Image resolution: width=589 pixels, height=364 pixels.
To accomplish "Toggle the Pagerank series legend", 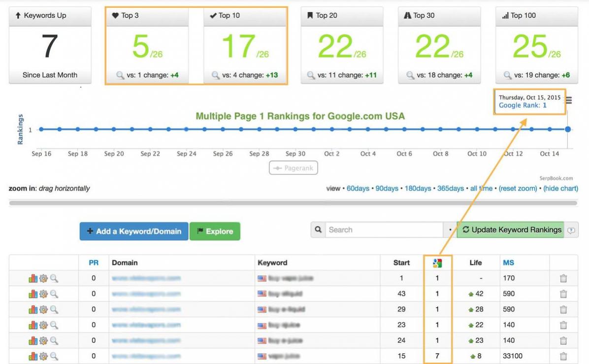I will coord(294,168).
